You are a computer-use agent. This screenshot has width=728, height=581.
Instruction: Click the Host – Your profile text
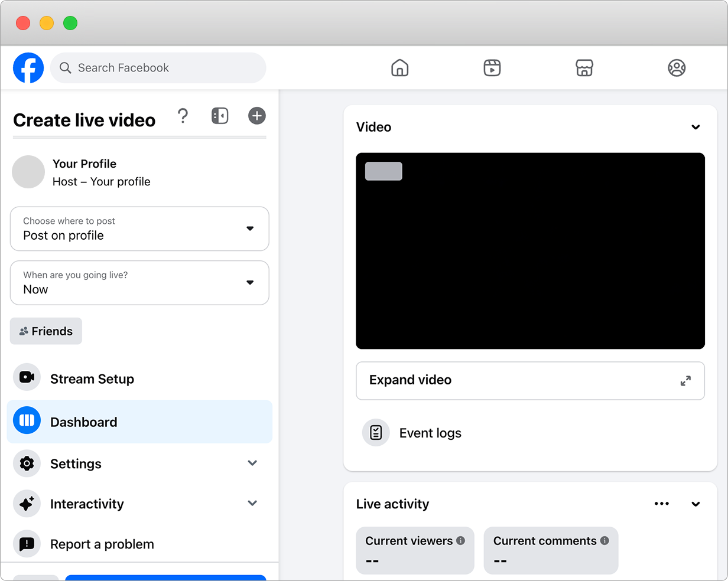(x=102, y=182)
